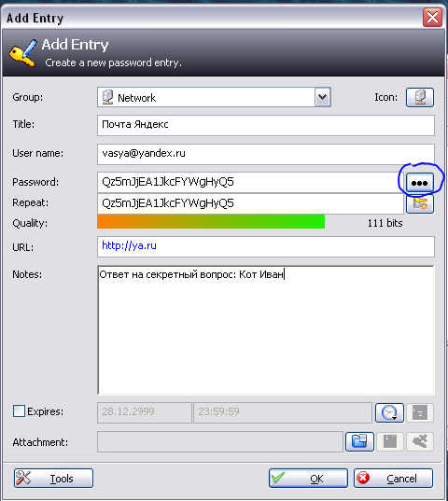The height and width of the screenshot is (501, 448).
Task: Open the Tools menu button
Action: click(53, 478)
